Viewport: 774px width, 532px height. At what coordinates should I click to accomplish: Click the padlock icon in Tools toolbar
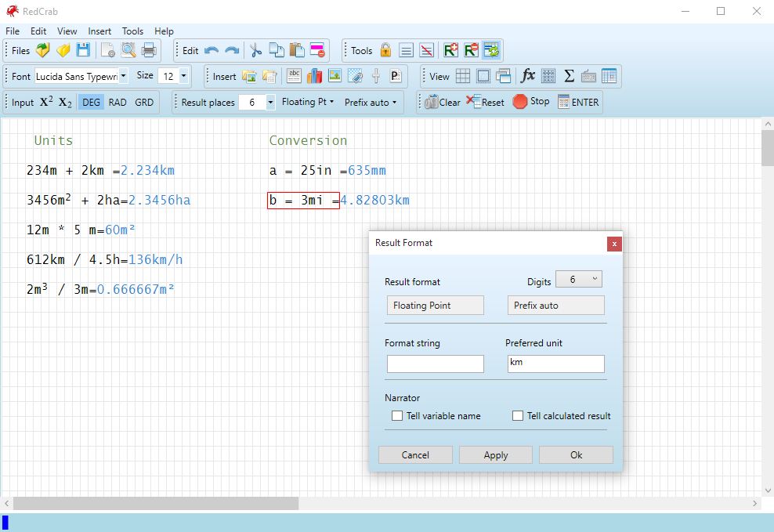385,50
